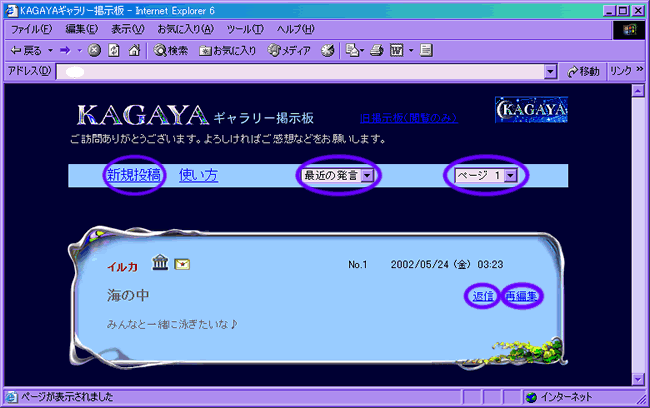
Task: Click the status bar page icon
Action: [x=11, y=397]
